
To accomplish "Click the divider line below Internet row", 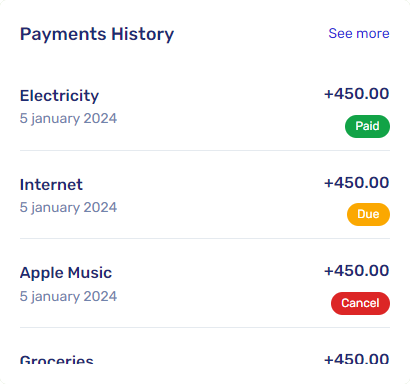I will (205, 238).
